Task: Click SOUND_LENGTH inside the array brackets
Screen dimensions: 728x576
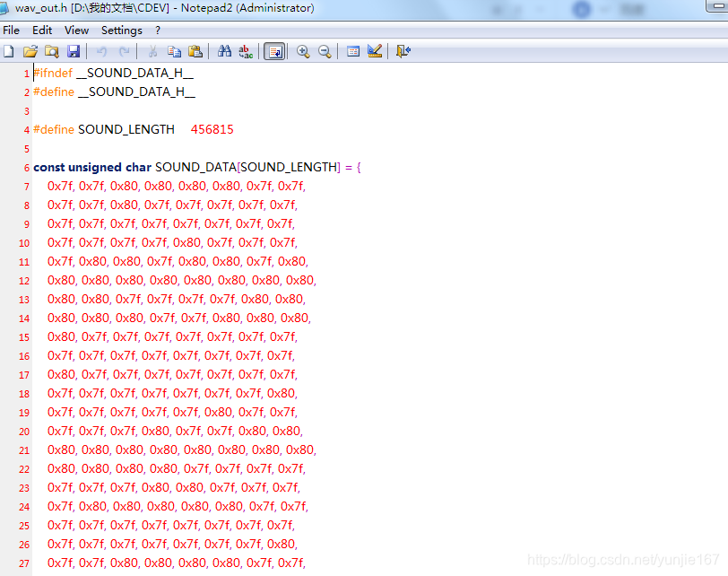Action: click(x=289, y=167)
